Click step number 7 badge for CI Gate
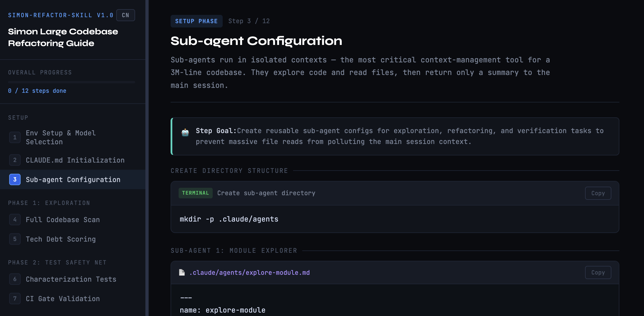 coord(15,299)
